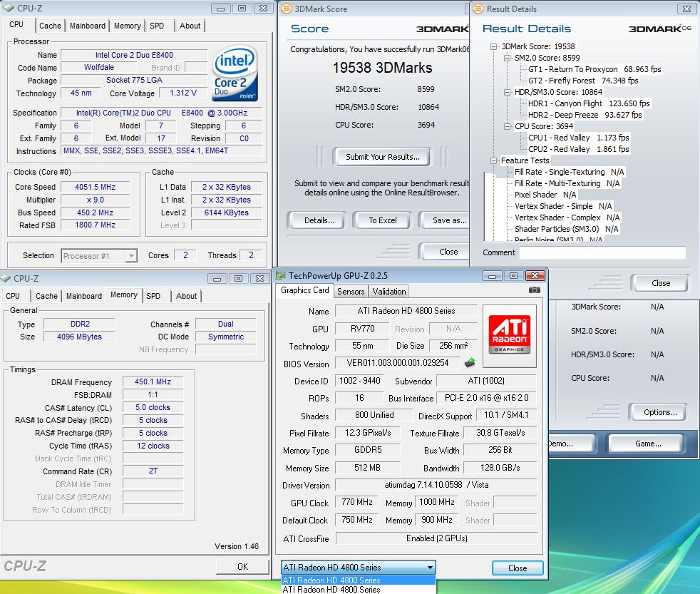Click Fill Rate - Single-Texturing row
The image size is (700, 594).
[x=570, y=173]
